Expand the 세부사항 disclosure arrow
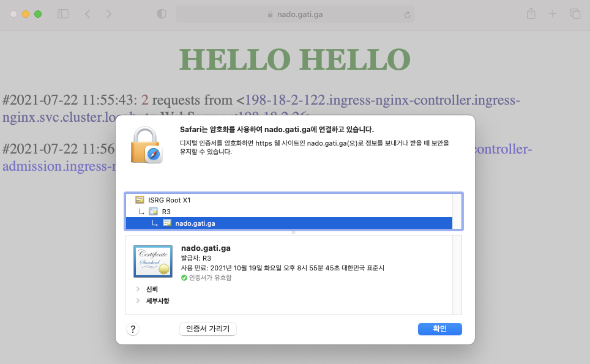Image resolution: width=590 pixels, height=364 pixels. pos(138,301)
